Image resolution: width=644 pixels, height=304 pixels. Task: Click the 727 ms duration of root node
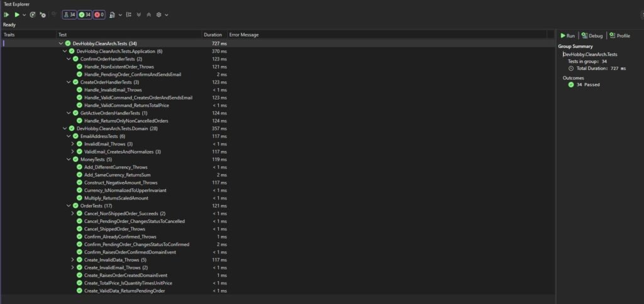[219, 43]
